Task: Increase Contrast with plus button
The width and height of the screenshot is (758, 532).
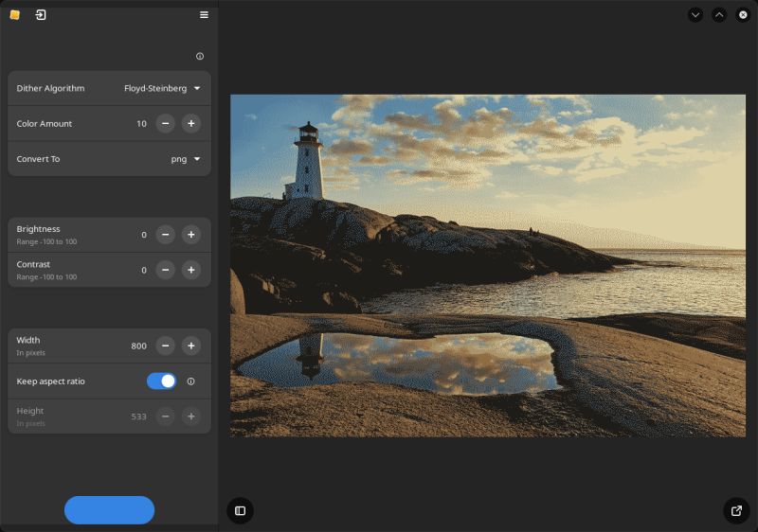Action: click(191, 270)
